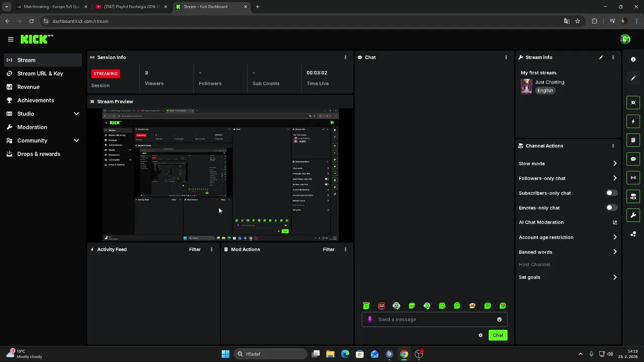This screenshot has height=362, width=644.
Task: Open a new browser tab
Action: pos(258,7)
